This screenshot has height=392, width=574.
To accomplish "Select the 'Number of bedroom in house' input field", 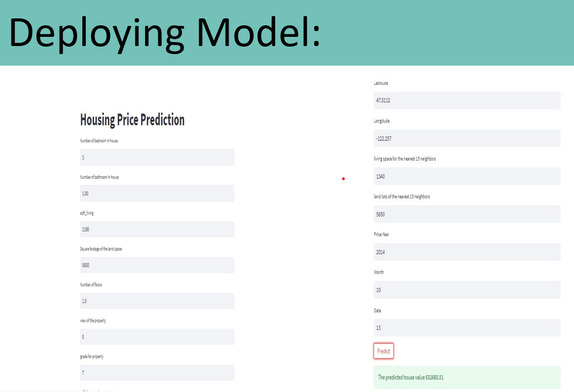I will pos(157,157).
